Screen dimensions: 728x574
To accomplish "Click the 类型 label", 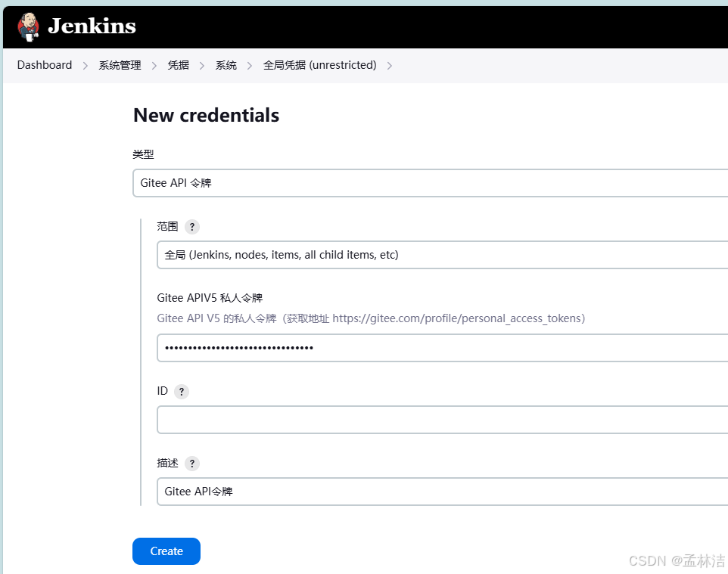I will 143,154.
